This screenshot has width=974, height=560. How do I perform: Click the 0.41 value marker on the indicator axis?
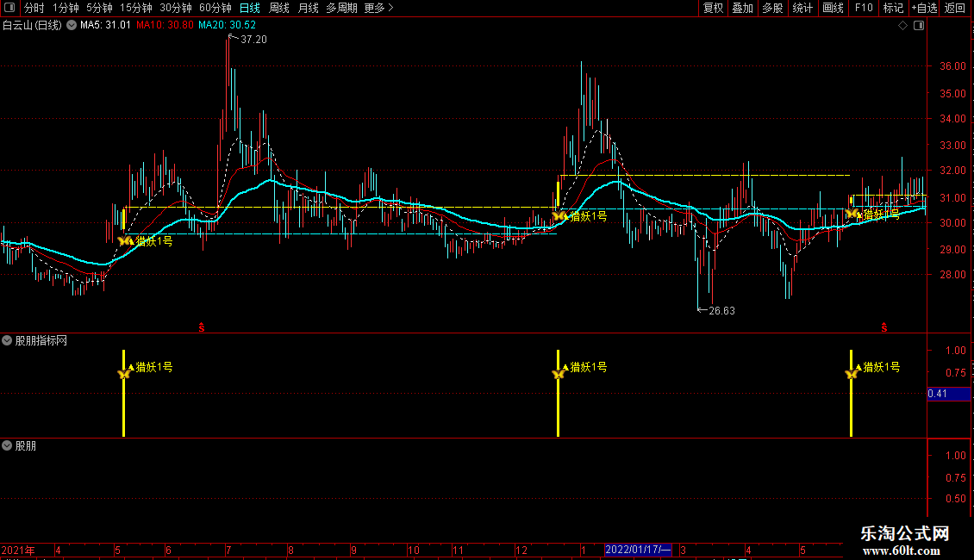tap(948, 394)
